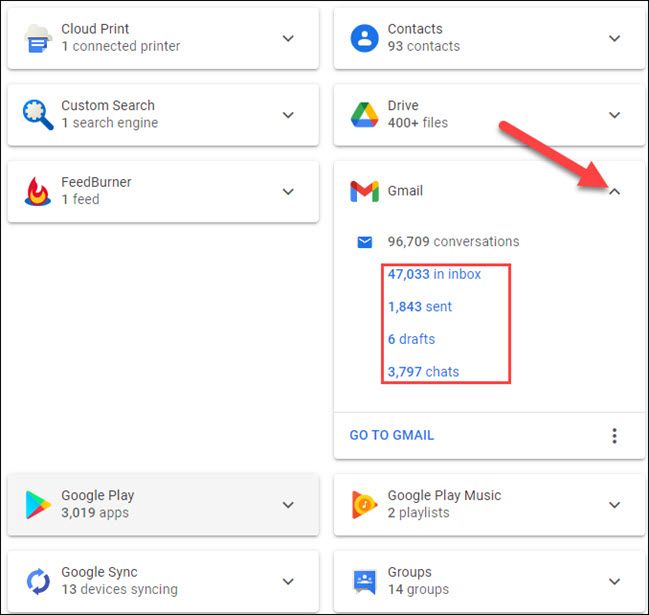
Task: Expand the Contacts card
Action: 614,38
